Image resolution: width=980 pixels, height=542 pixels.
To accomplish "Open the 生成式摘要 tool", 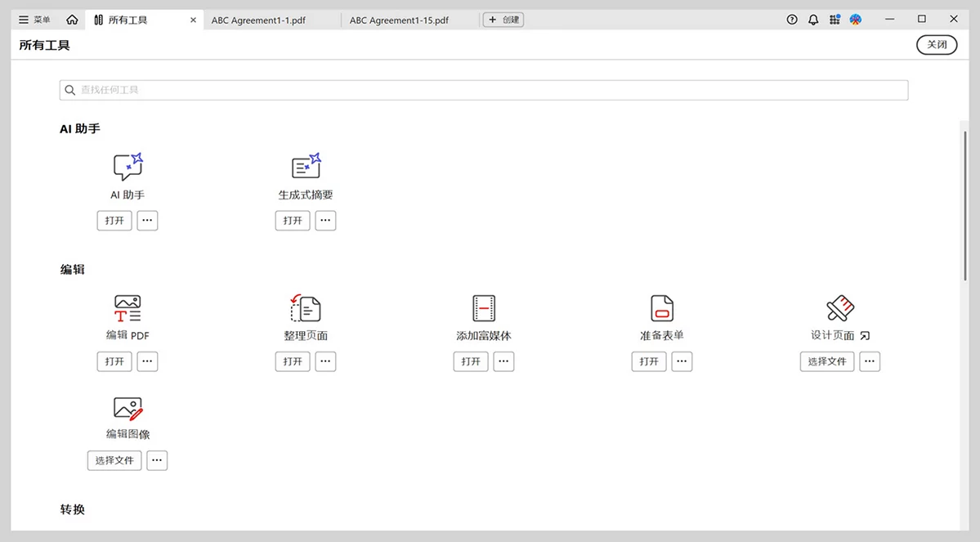I will coord(293,221).
